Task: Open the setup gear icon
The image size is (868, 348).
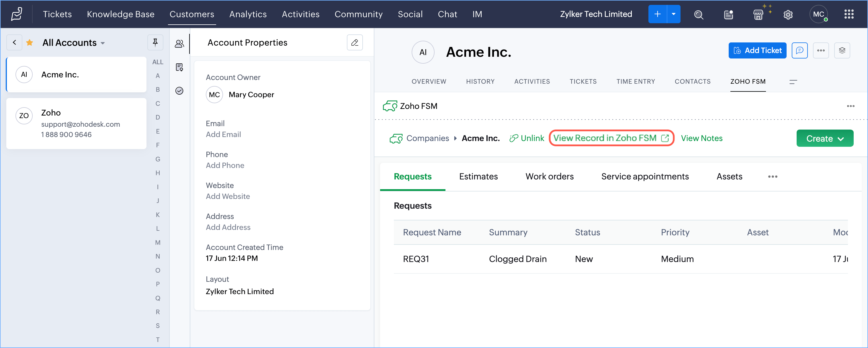Action: point(788,15)
